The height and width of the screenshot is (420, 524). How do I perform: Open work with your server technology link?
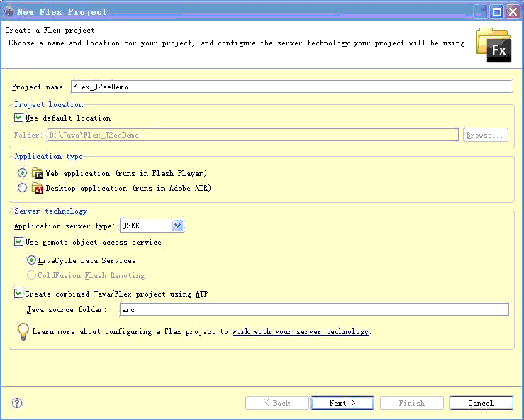(301, 332)
